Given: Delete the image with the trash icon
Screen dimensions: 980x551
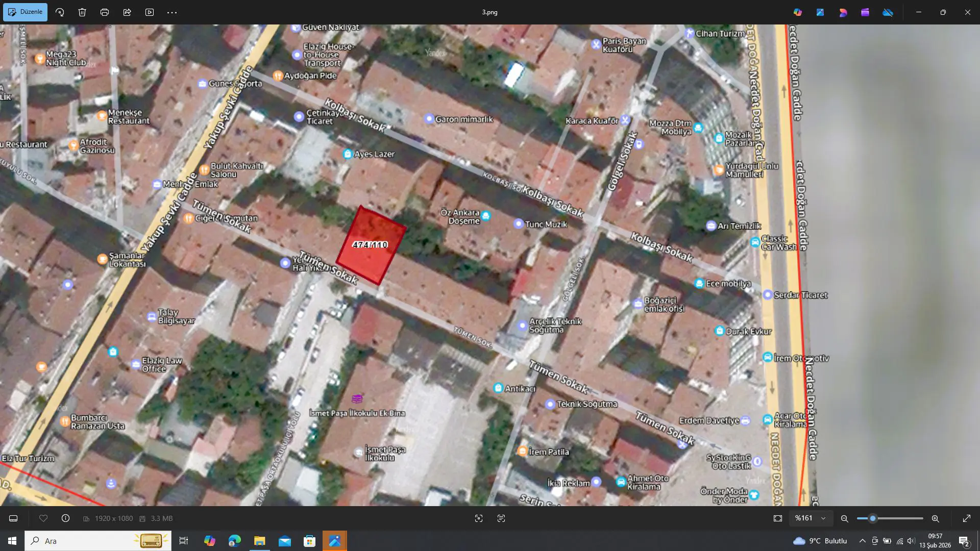Looking at the screenshot, I should (x=82, y=12).
